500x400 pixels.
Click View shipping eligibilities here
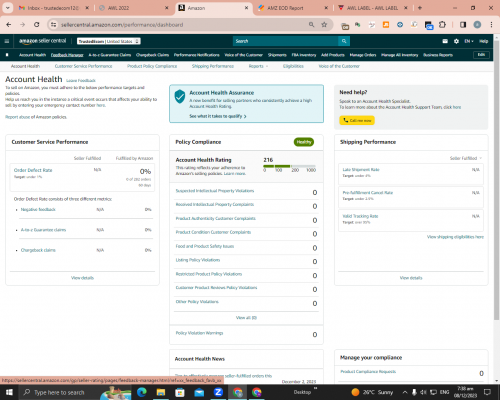(455, 237)
